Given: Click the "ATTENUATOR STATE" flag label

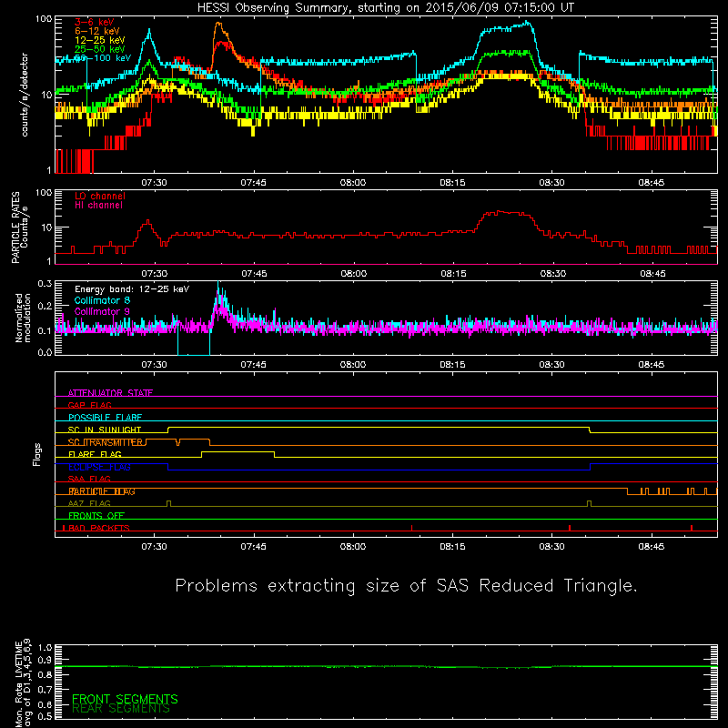Looking at the screenshot, I should click(110, 393).
